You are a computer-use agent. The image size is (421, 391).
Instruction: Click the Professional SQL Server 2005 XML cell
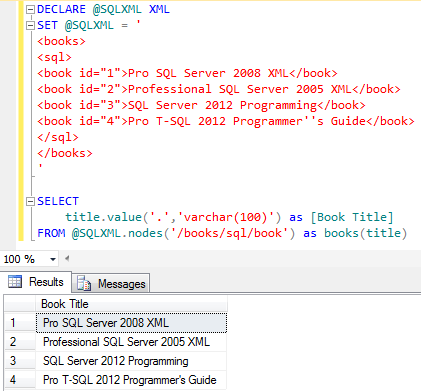coord(131,342)
